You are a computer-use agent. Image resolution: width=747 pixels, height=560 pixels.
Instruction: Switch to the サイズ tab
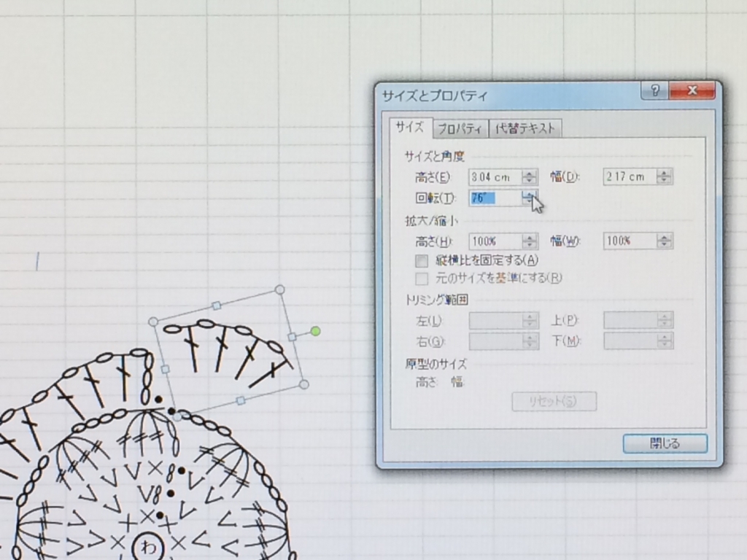click(x=410, y=128)
